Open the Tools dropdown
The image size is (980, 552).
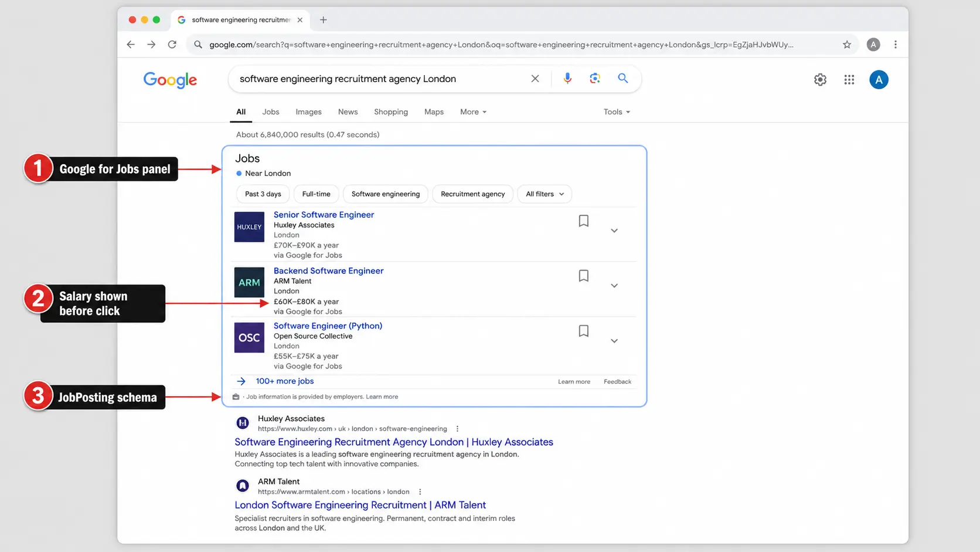(x=617, y=112)
